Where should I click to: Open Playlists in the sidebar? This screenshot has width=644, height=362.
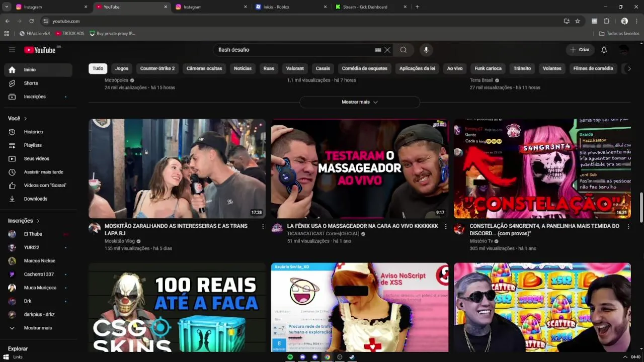click(38, 145)
